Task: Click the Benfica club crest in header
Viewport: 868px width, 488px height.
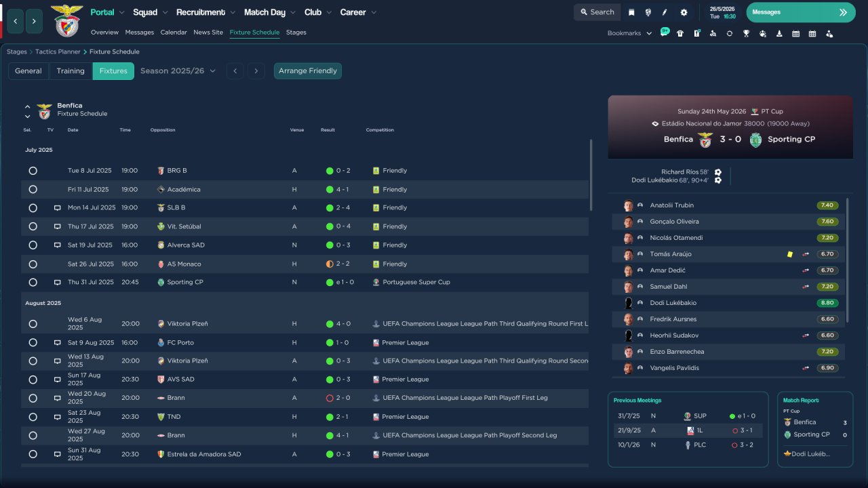Action: pyautogui.click(x=66, y=21)
